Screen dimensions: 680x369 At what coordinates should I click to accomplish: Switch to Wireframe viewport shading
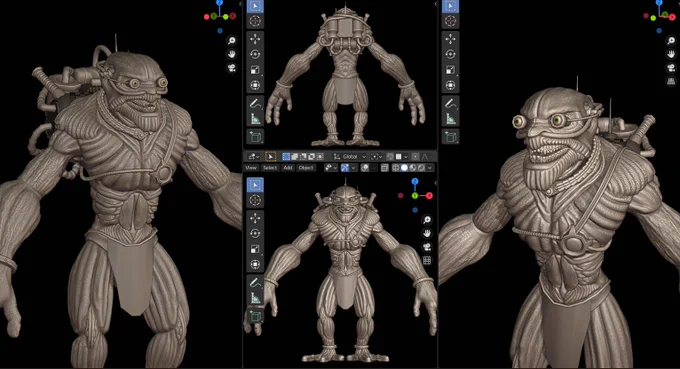[x=396, y=167]
